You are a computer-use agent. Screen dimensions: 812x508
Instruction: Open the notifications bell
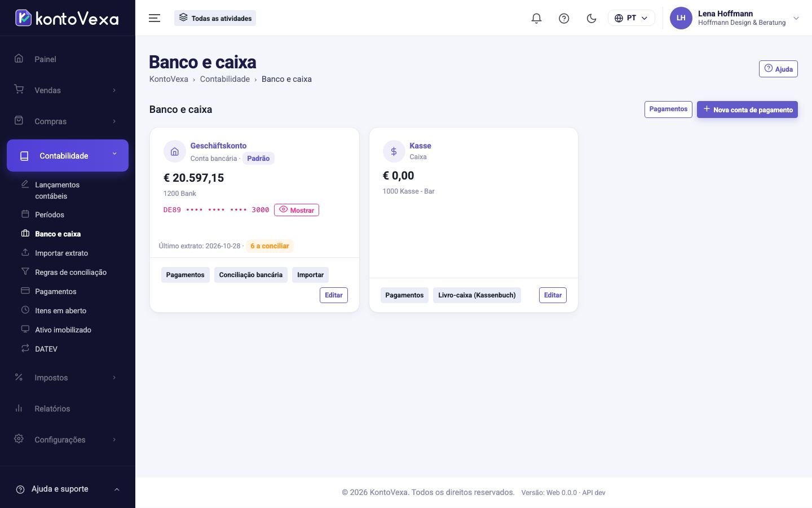(x=536, y=18)
